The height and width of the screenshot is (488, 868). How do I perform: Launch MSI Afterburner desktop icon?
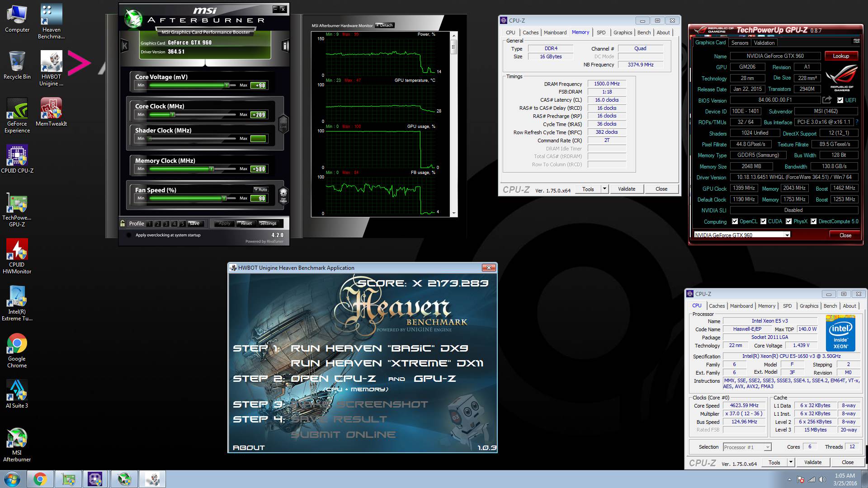coord(17,445)
